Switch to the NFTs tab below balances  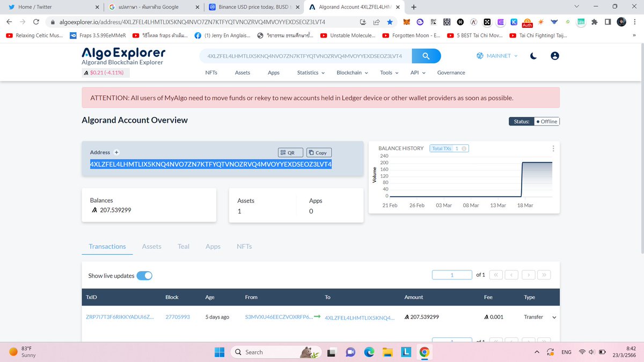pos(244,246)
